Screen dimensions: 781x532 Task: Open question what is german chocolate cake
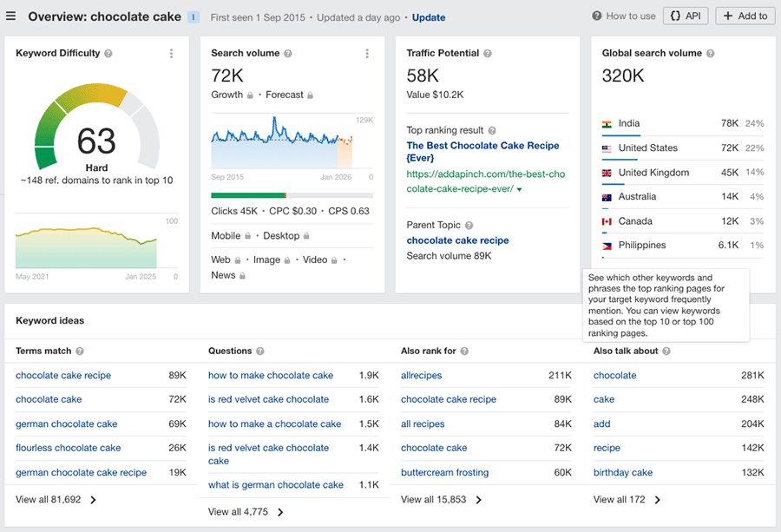pos(275,484)
